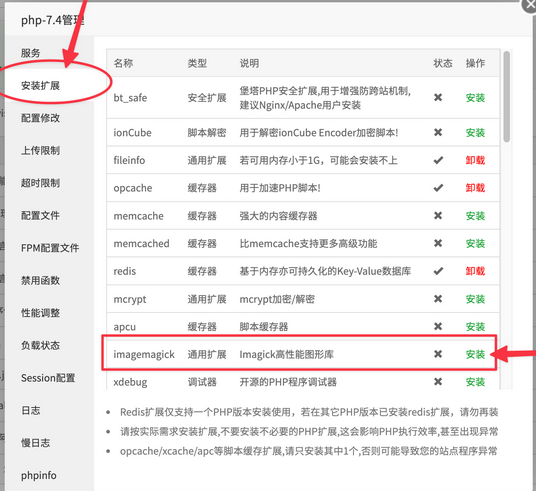Close the php-7.4 management dialog
536x491 pixels.
pyautogui.click(x=529, y=5)
